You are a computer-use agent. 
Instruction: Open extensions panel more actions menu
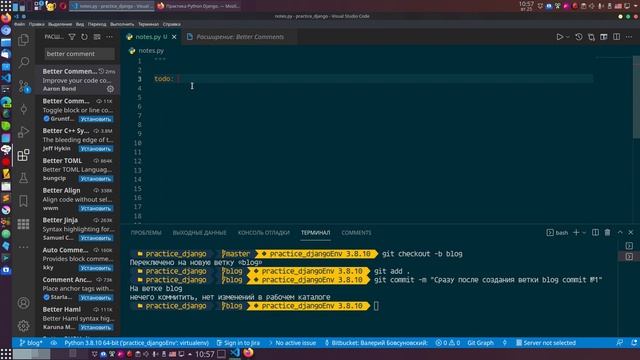point(109,37)
